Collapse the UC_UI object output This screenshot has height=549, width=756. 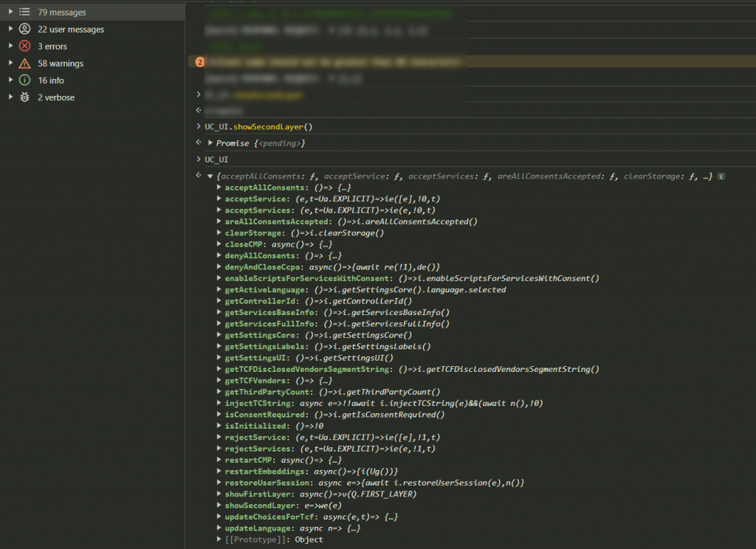pyautogui.click(x=210, y=176)
